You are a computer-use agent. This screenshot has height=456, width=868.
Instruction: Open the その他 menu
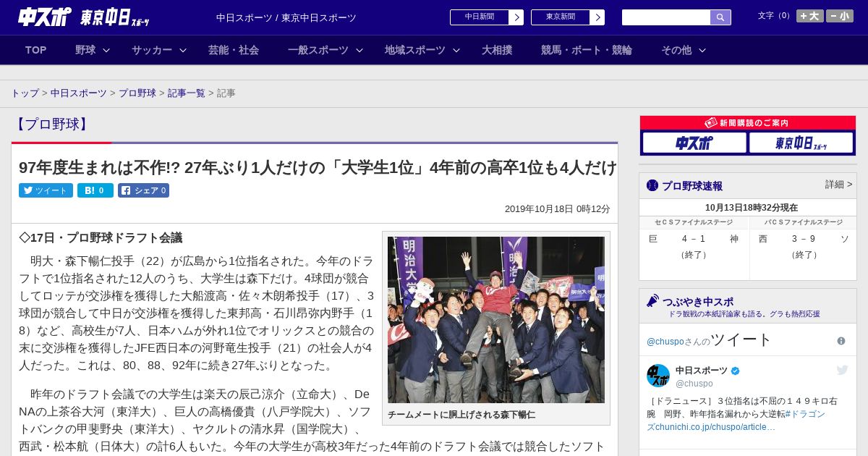pos(676,50)
